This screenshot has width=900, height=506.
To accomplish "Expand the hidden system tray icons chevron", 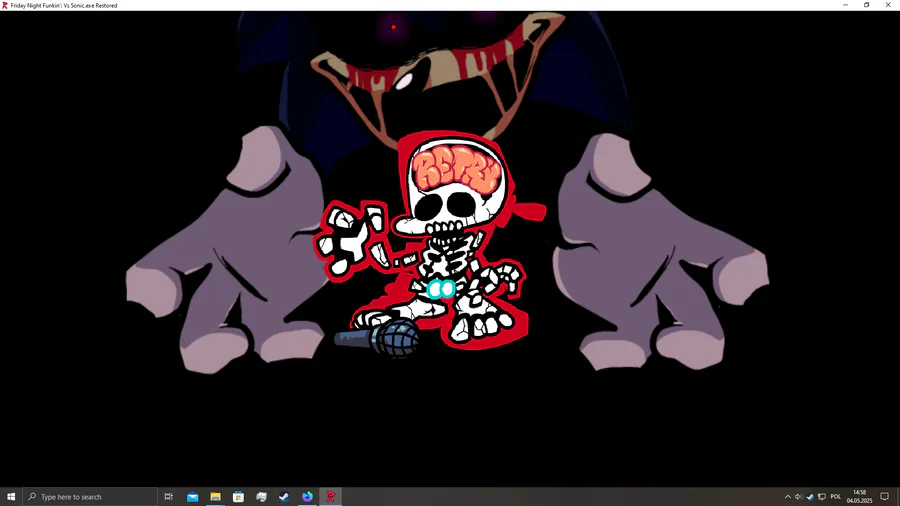I will (x=788, y=497).
